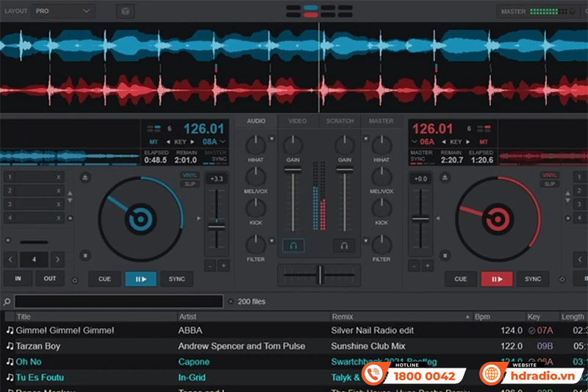Toggle left deck SLIP mode

tap(190, 184)
